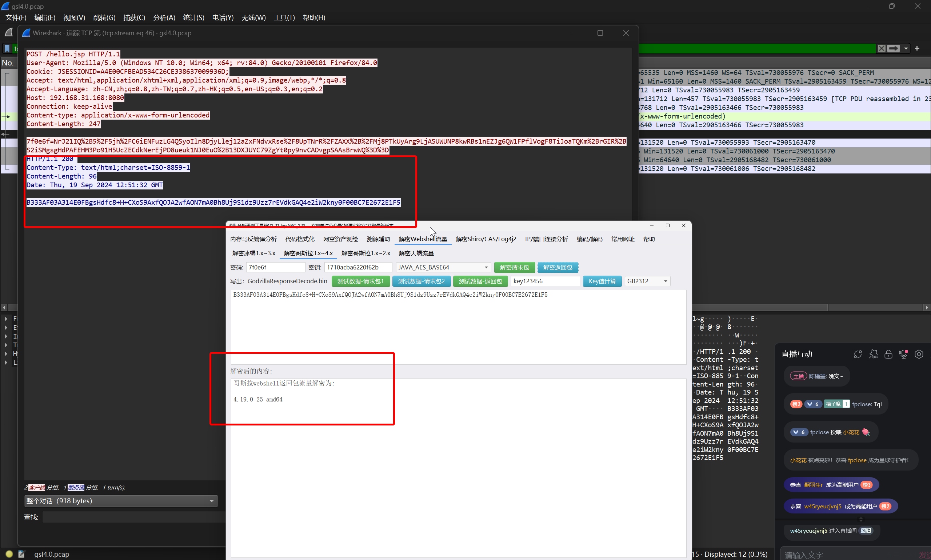This screenshot has height=560, width=931.
Task: Click the packet list scrollbar left arrow
Action: 4,307
